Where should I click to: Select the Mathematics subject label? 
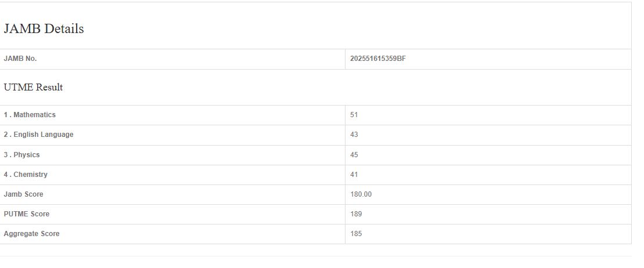click(x=35, y=115)
